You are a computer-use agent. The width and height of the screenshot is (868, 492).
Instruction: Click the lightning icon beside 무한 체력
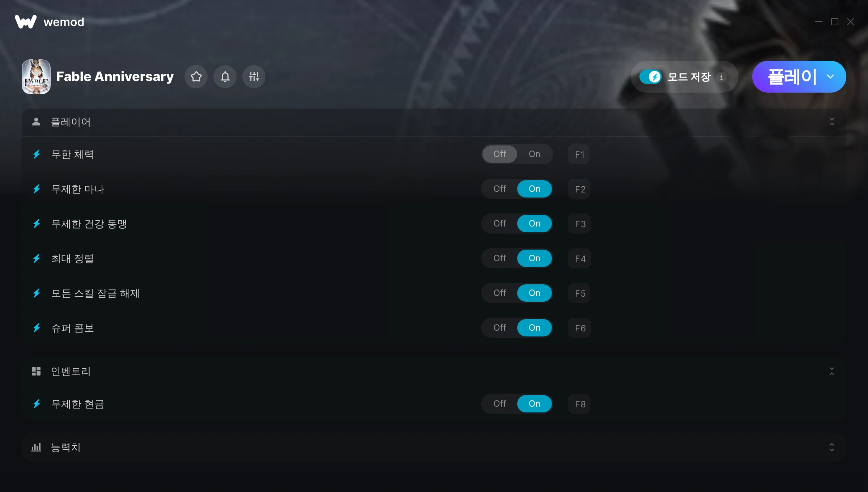(37, 154)
